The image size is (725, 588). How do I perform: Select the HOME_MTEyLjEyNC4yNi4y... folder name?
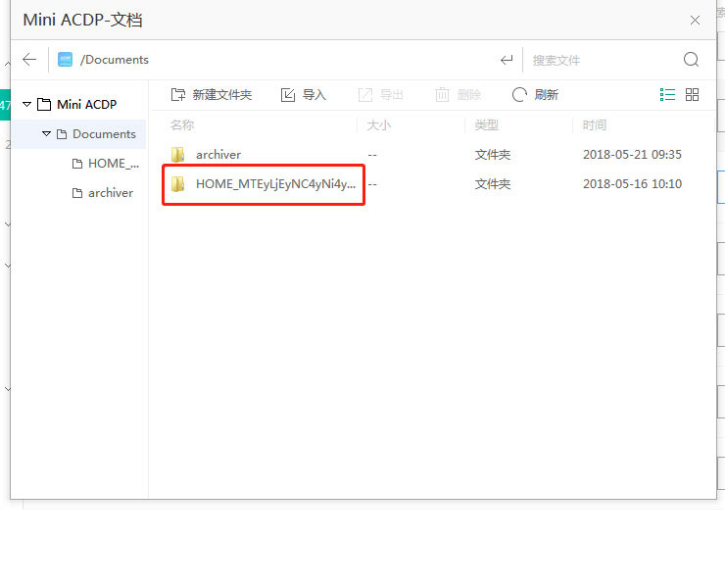click(276, 184)
